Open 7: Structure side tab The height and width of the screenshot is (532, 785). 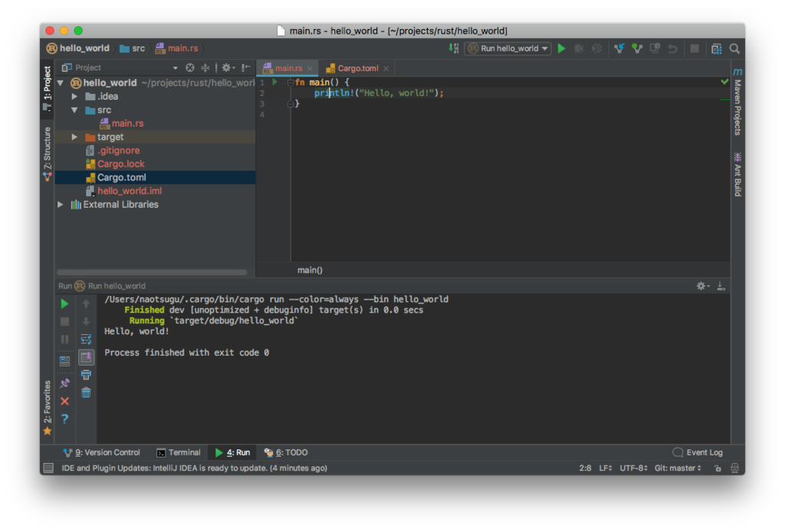coord(48,153)
